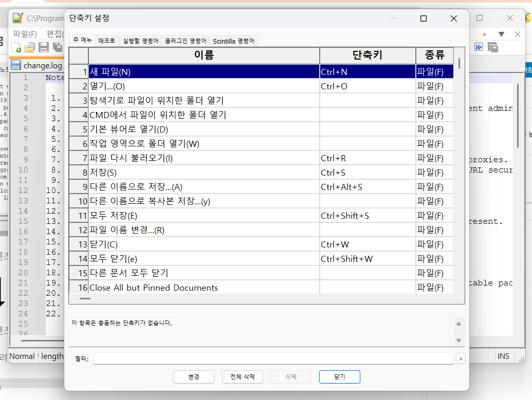This screenshot has width=532, height=400.
Task: Open the 실행할 명령어 tab
Action: (x=140, y=41)
